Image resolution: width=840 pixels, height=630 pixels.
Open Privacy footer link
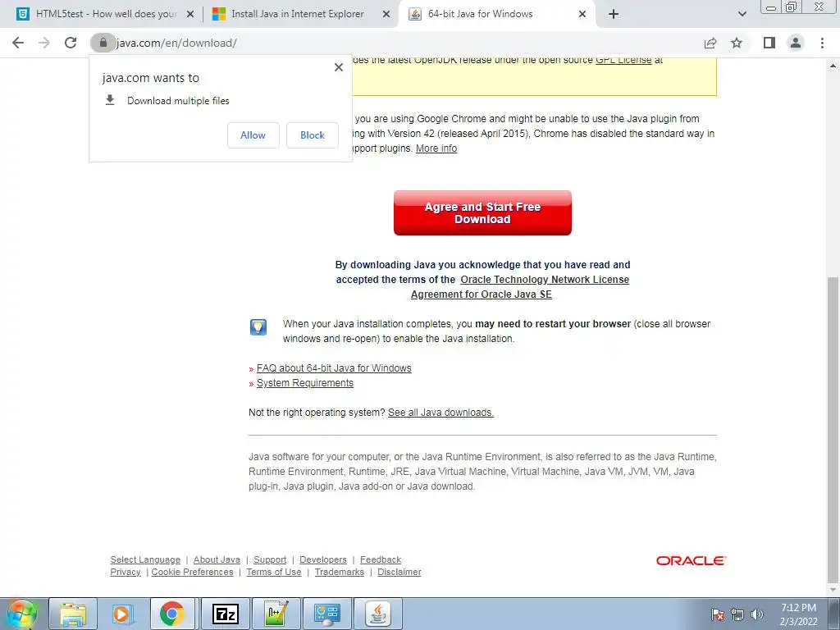pos(126,572)
